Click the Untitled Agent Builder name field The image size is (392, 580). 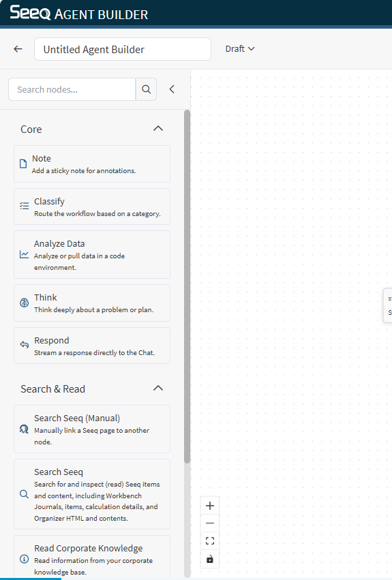tap(123, 49)
